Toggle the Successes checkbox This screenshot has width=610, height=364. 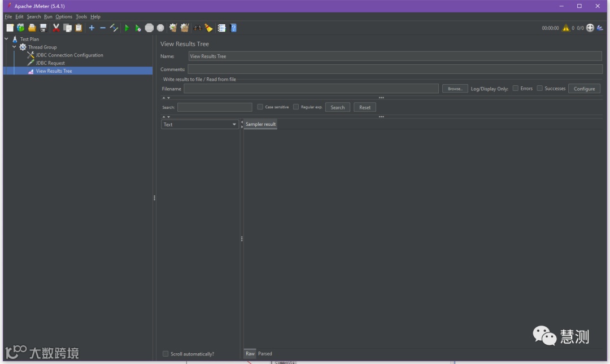[x=539, y=88]
